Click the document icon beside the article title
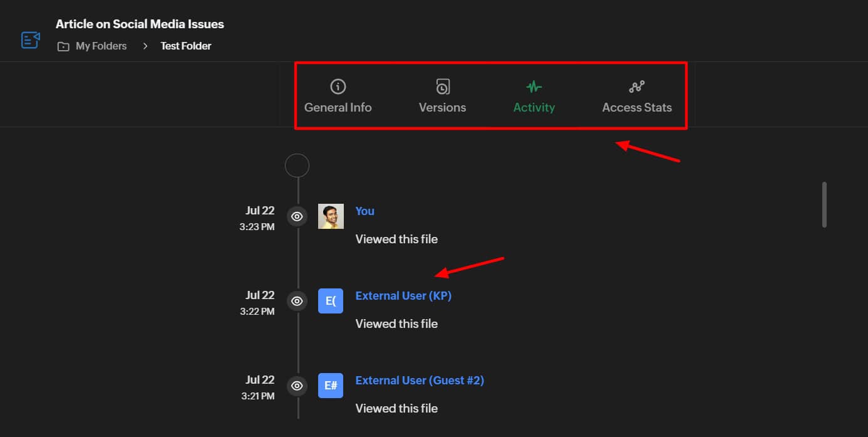This screenshot has width=868, height=437. [x=30, y=40]
